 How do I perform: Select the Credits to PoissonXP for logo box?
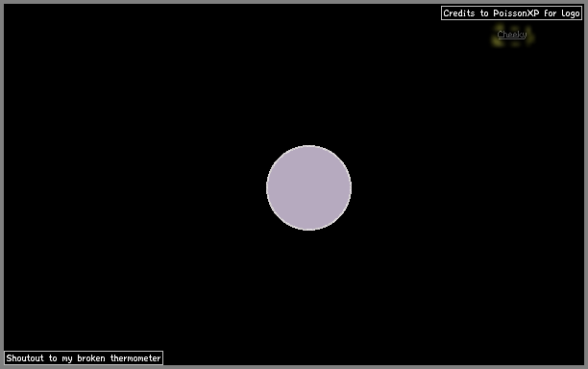(x=511, y=13)
